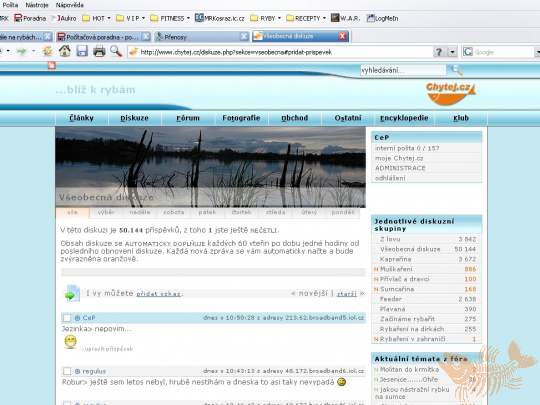Screen dimensions: 540x405
Task: Expand the FITNESS bookmarks folder
Action: pyautogui.click(x=170, y=18)
